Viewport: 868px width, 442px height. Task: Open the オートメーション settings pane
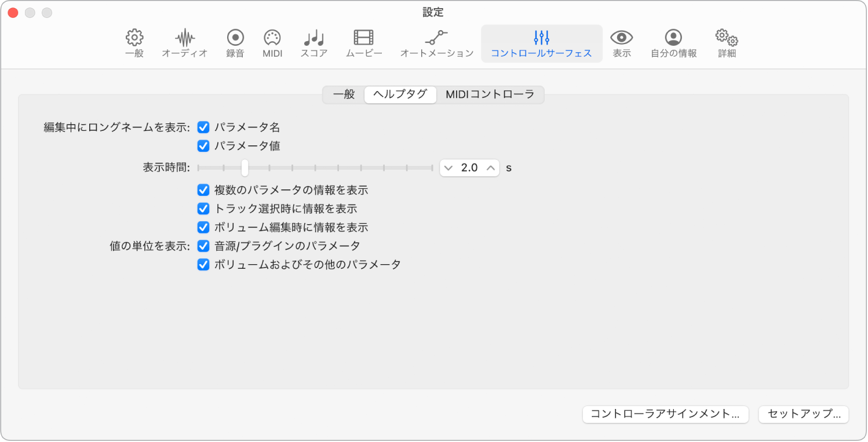[436, 43]
